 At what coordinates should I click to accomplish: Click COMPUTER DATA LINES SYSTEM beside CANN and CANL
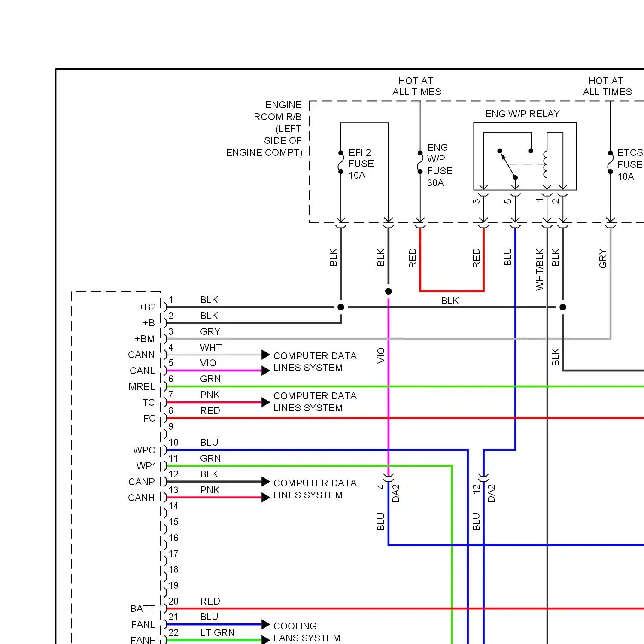(x=315, y=362)
